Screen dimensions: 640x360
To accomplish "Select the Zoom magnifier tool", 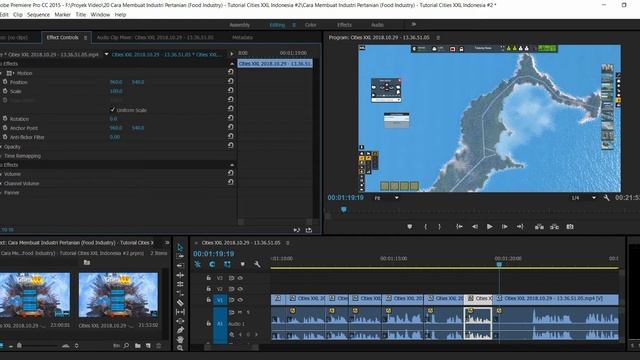I will pyautogui.click(x=180, y=348).
